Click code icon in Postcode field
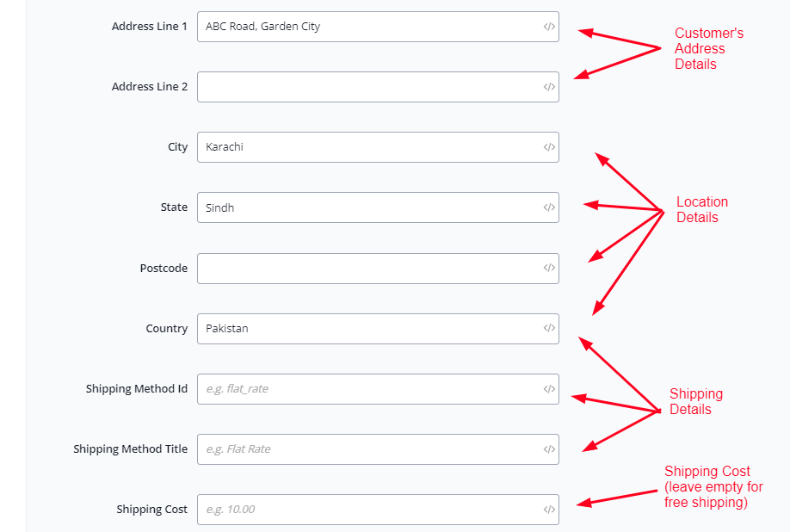The width and height of the screenshot is (790, 532). tap(549, 268)
